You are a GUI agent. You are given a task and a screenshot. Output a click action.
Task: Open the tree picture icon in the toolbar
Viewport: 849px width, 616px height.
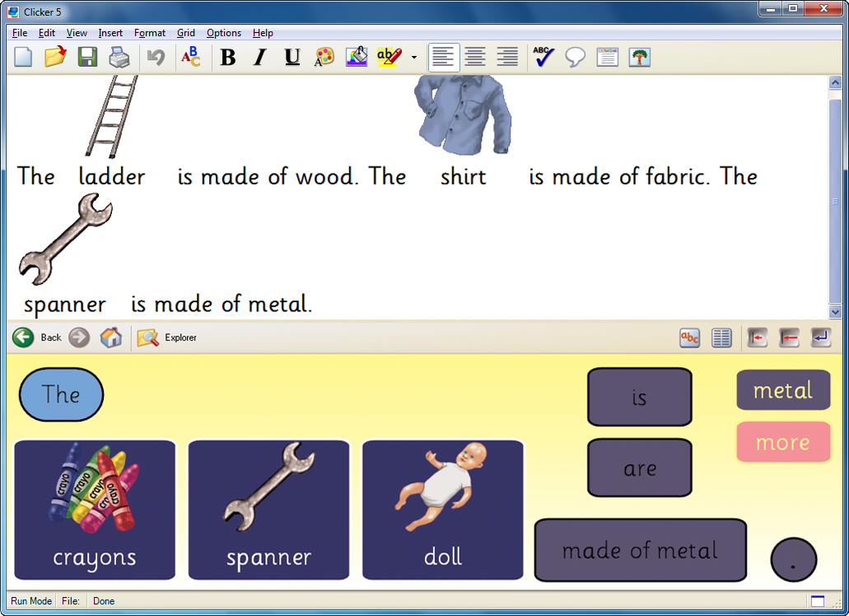(x=640, y=57)
